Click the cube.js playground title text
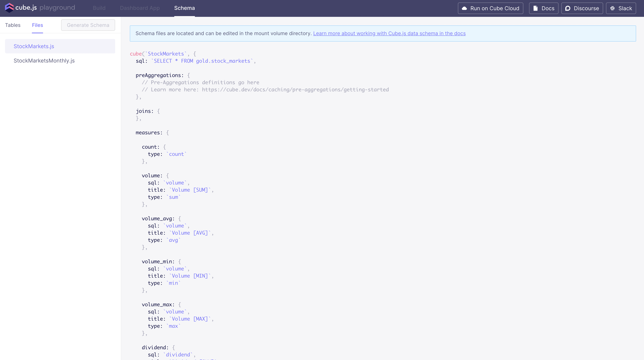This screenshot has height=360, width=644. coord(45,8)
